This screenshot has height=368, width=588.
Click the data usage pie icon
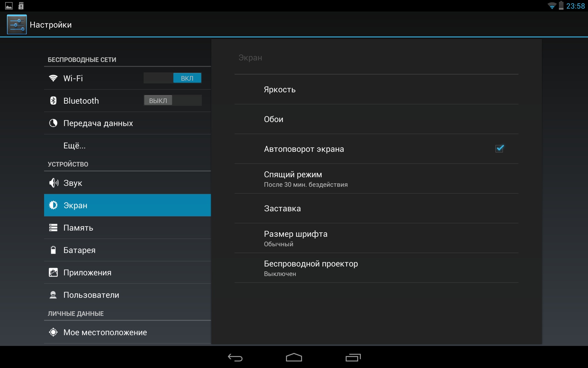pyautogui.click(x=53, y=123)
